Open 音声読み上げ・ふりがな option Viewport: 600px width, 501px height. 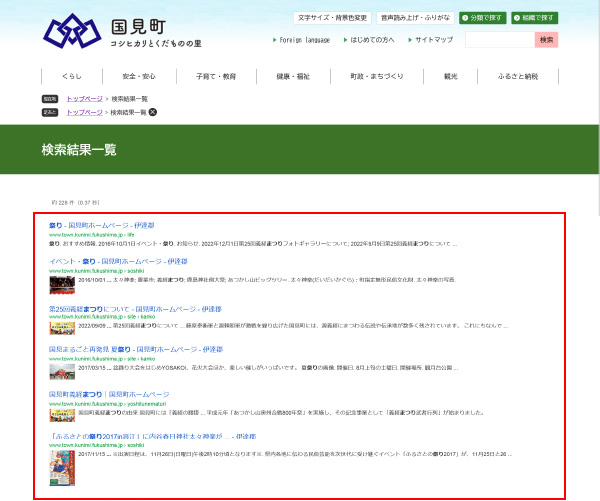(415, 18)
